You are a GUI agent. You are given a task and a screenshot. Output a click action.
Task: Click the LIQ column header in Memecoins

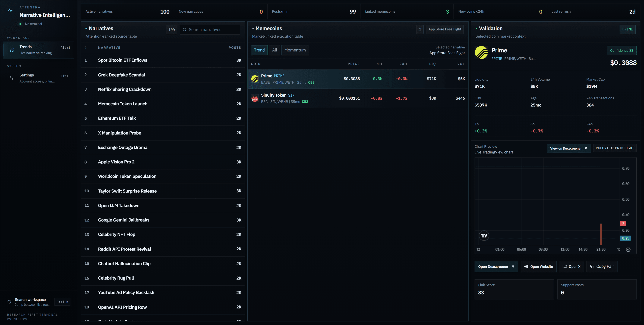[432, 64]
